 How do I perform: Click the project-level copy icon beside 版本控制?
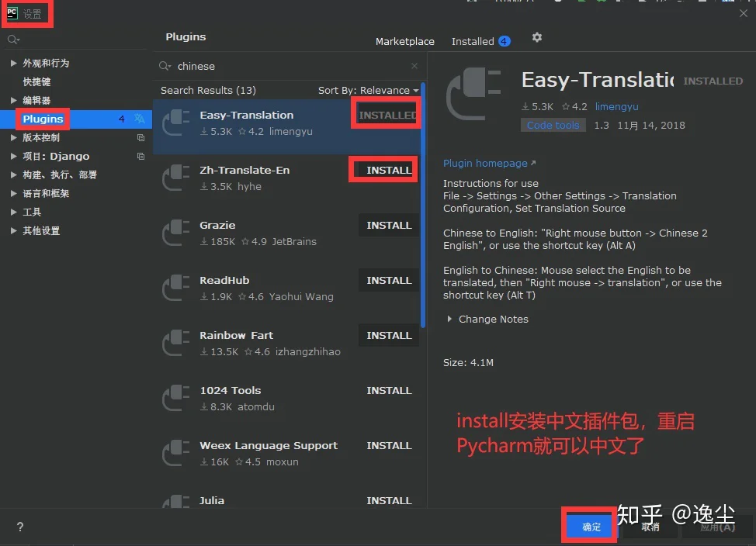click(140, 138)
